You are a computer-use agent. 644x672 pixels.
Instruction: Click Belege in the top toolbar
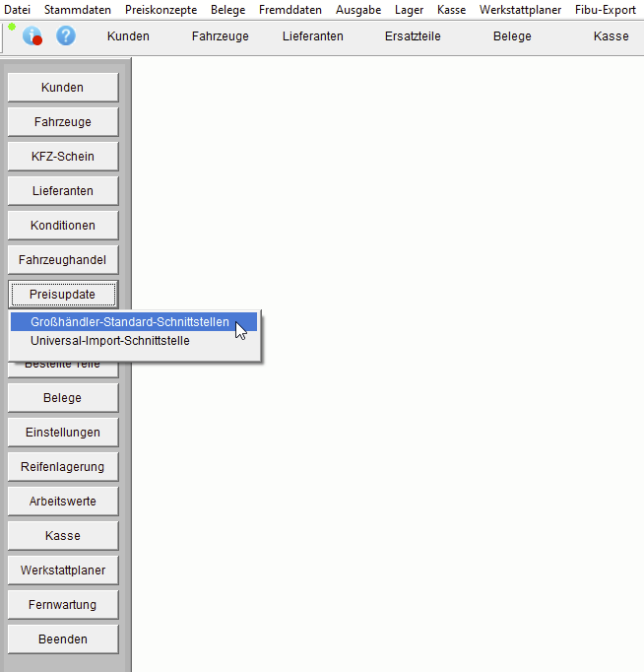tap(512, 36)
